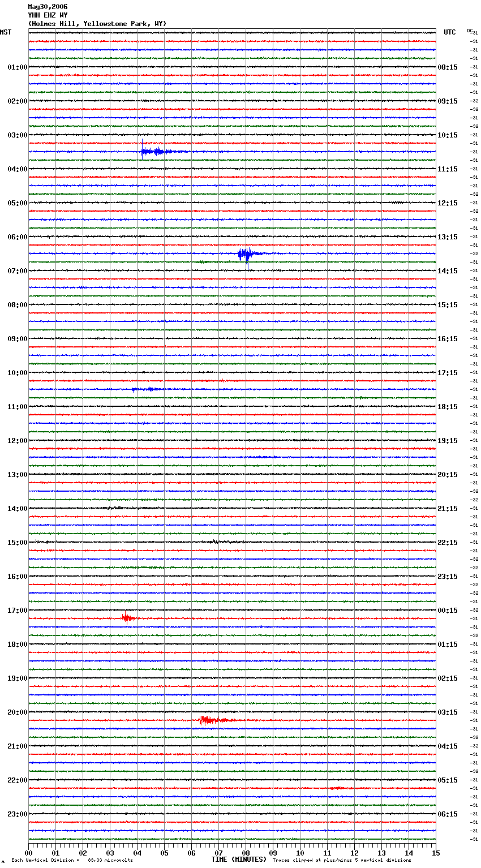Viewport: 481px width, 868px height.
Task: Select the 17:15 UTC time label
Action: pyautogui.click(x=448, y=373)
